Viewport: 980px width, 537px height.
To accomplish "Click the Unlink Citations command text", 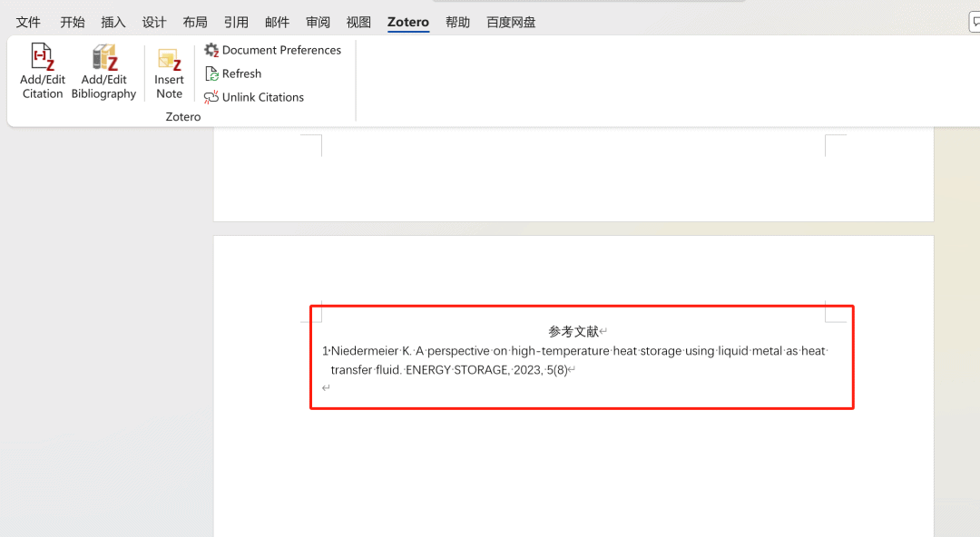I will pyautogui.click(x=263, y=97).
